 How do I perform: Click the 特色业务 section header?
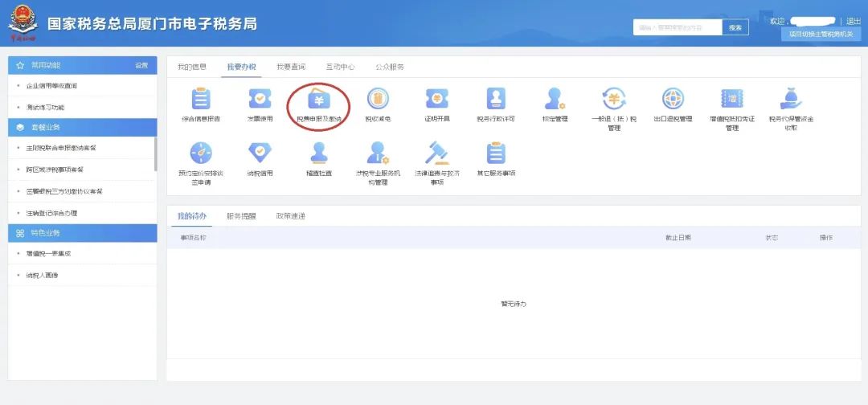point(83,233)
